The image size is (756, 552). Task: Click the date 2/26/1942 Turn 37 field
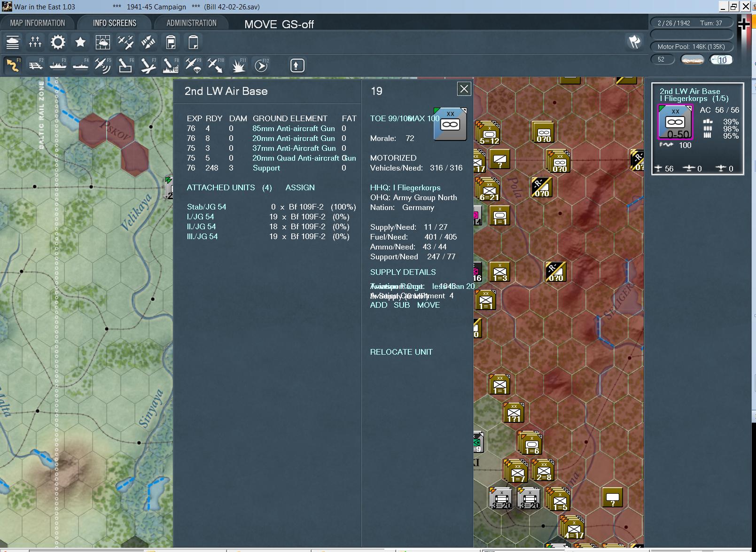[x=691, y=23]
